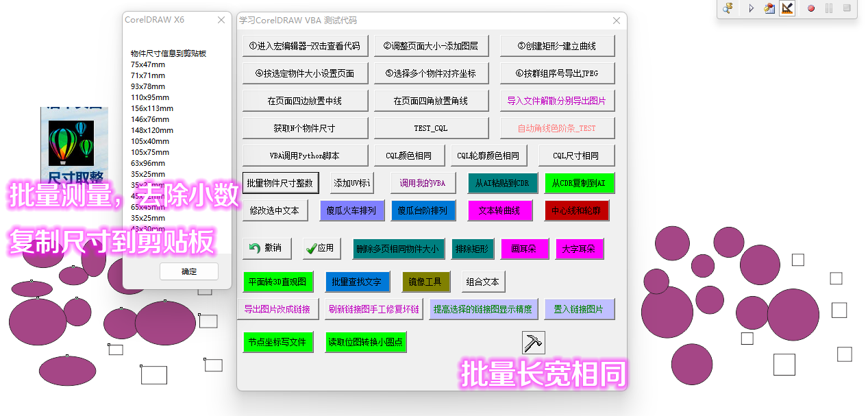The image size is (868, 416).
Task: Click the TEST_CQL button
Action: click(x=432, y=128)
